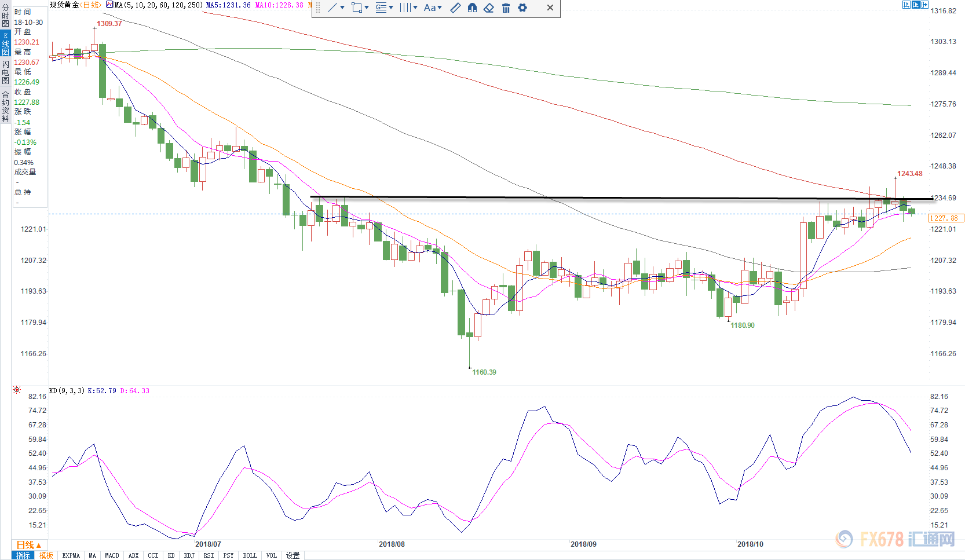The image size is (965, 560).
Task: Click the 1226.49 low value in panel
Action: pyautogui.click(x=27, y=82)
